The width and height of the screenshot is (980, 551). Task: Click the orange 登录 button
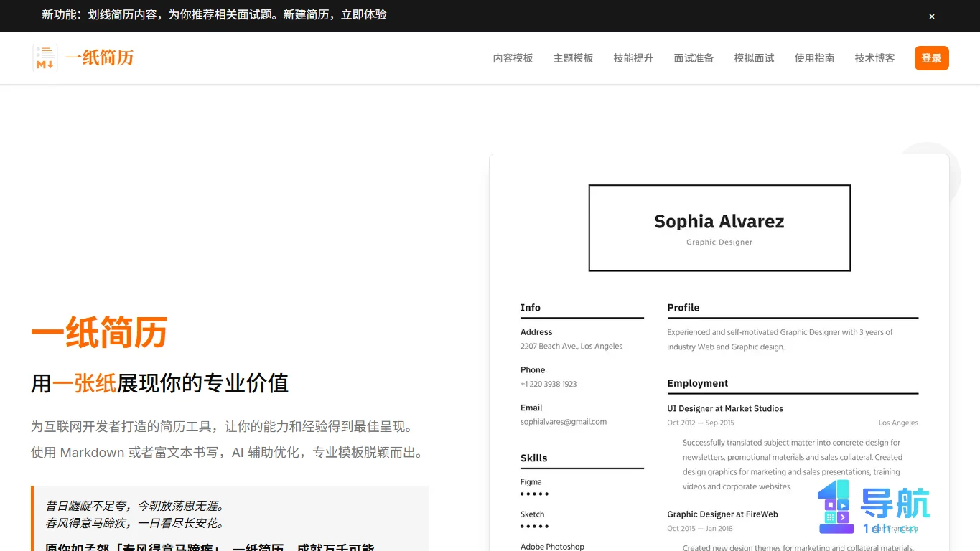[931, 58]
